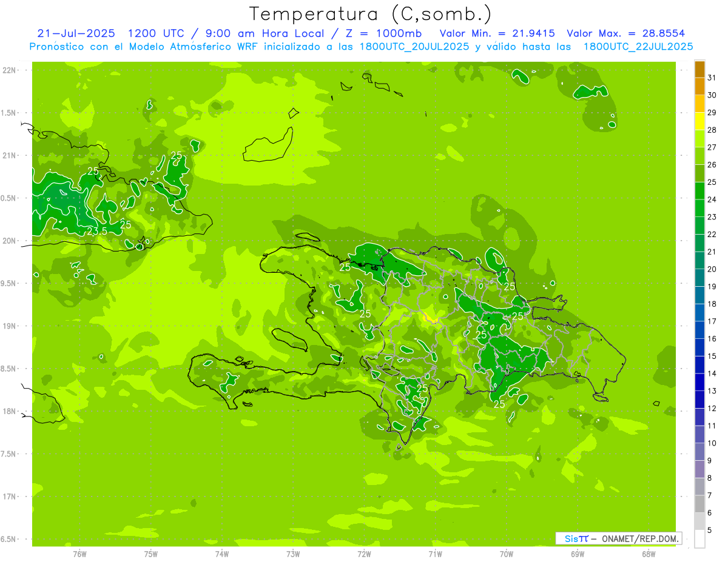Click the "Temperatura (C,somb.)" chart title
This screenshot has width=728, height=562.
click(x=371, y=14)
